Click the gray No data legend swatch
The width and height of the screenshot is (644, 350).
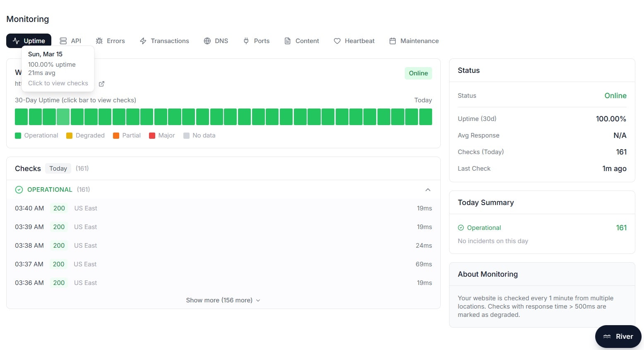pos(186,135)
